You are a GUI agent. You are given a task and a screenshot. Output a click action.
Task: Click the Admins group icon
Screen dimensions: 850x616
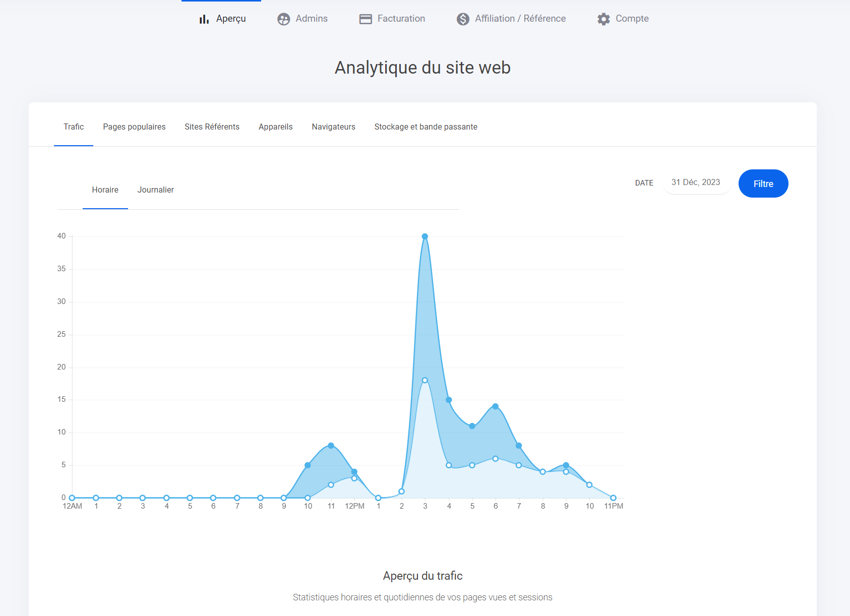(284, 19)
